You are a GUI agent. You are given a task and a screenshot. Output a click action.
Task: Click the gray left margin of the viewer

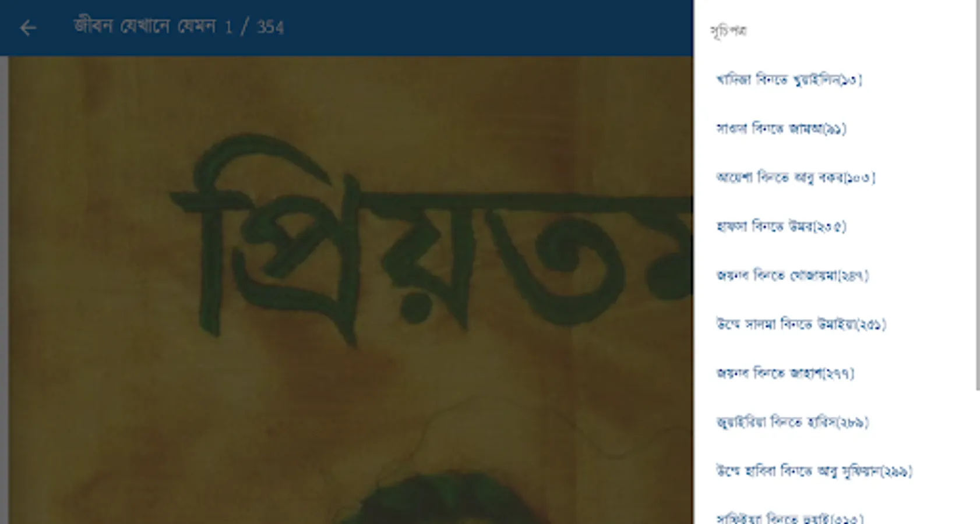3,290
